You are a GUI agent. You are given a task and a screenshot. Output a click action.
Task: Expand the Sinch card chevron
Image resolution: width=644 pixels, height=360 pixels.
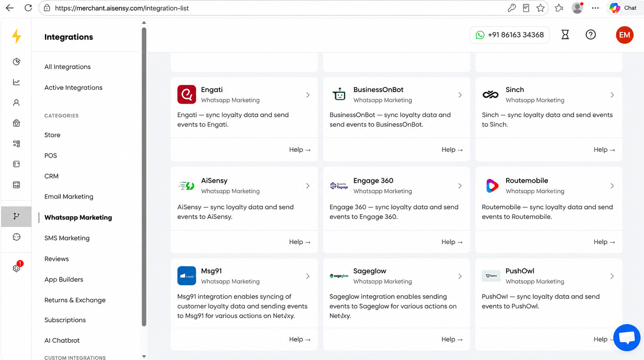(x=612, y=95)
